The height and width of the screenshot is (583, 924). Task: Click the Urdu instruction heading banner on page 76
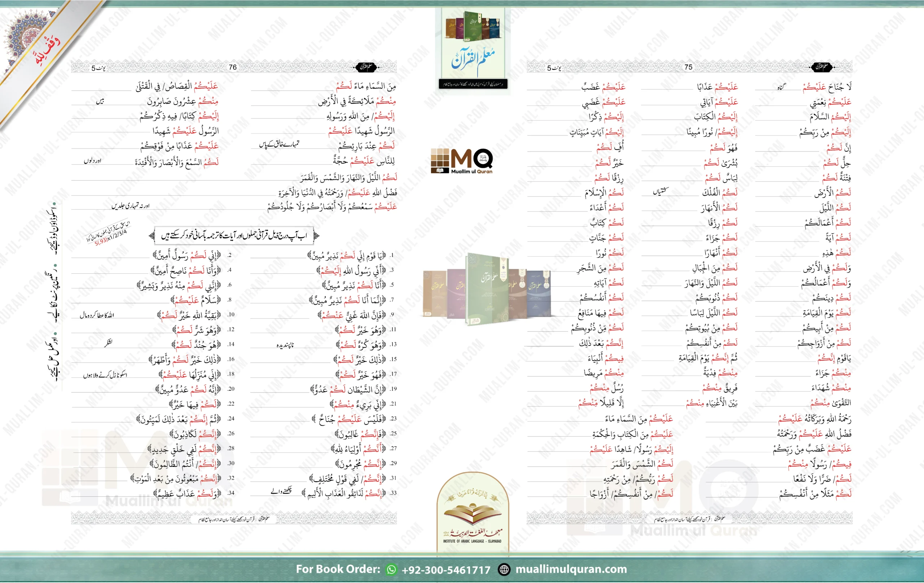click(x=234, y=236)
